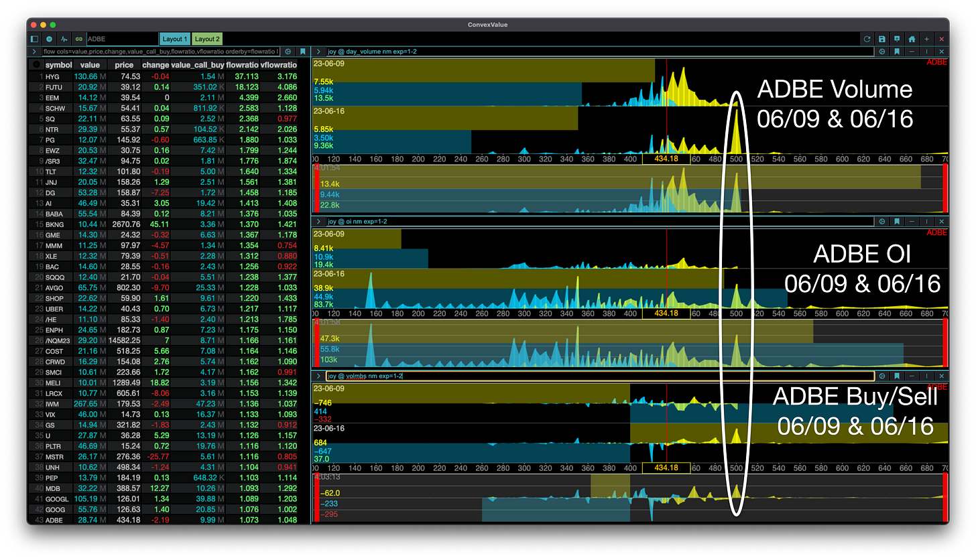Sort table by the symbol column header
976x560 pixels.
tap(58, 65)
